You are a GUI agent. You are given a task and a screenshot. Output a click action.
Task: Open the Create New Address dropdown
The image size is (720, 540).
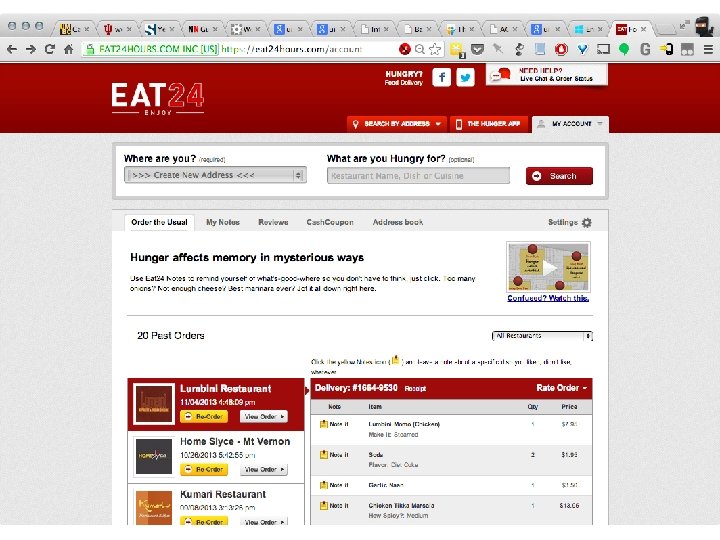click(x=215, y=175)
